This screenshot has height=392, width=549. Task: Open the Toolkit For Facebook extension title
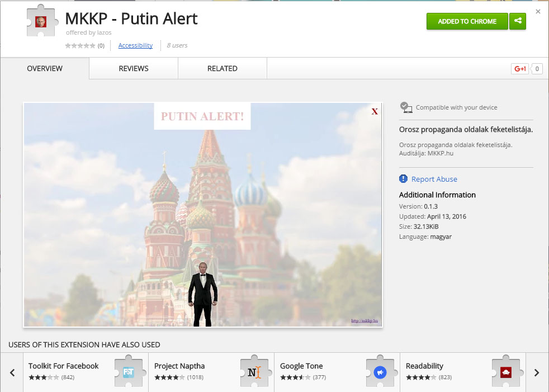63,366
